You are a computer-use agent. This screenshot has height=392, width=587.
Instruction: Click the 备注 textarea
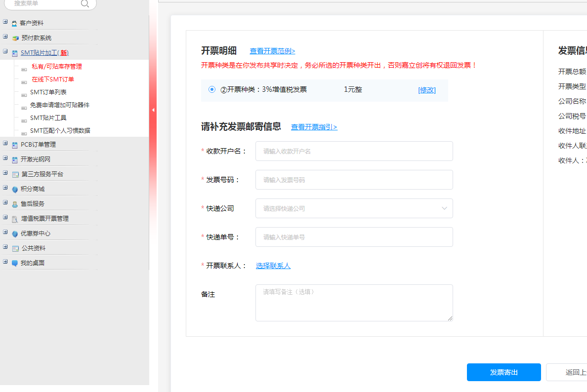354,303
